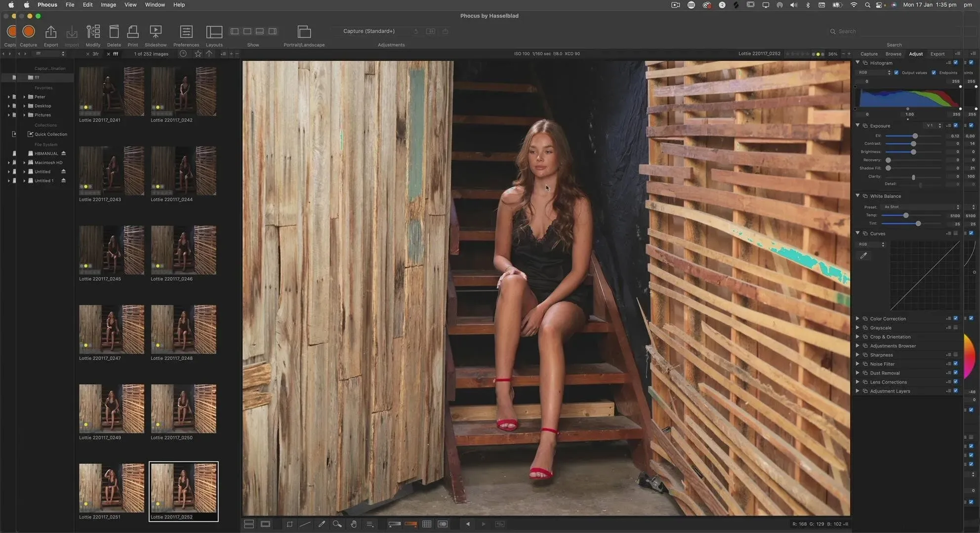Open the Modify toolbar tool

(93, 32)
